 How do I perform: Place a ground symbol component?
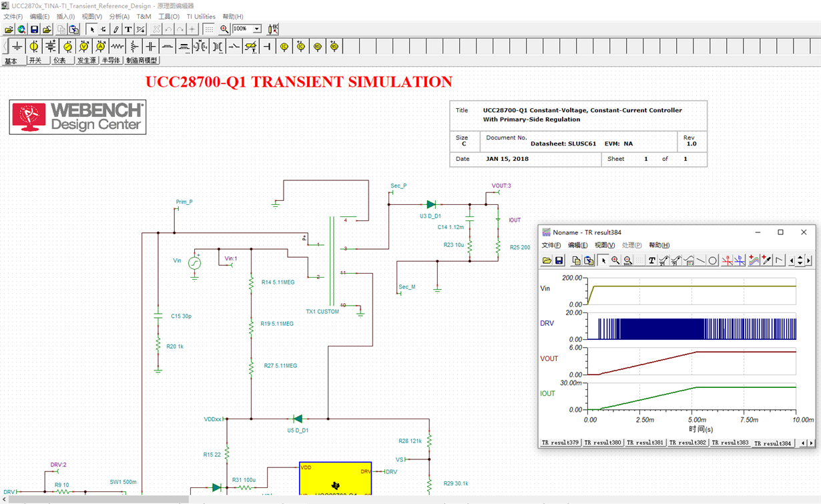tap(17, 46)
